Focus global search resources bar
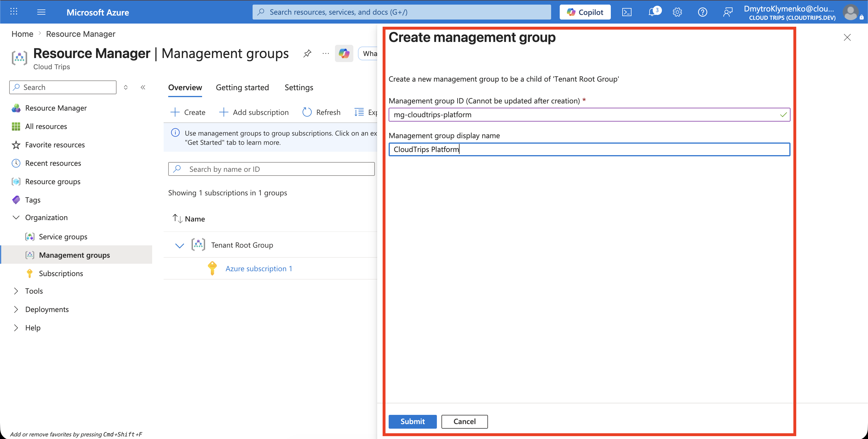The height and width of the screenshot is (439, 868). tap(402, 12)
